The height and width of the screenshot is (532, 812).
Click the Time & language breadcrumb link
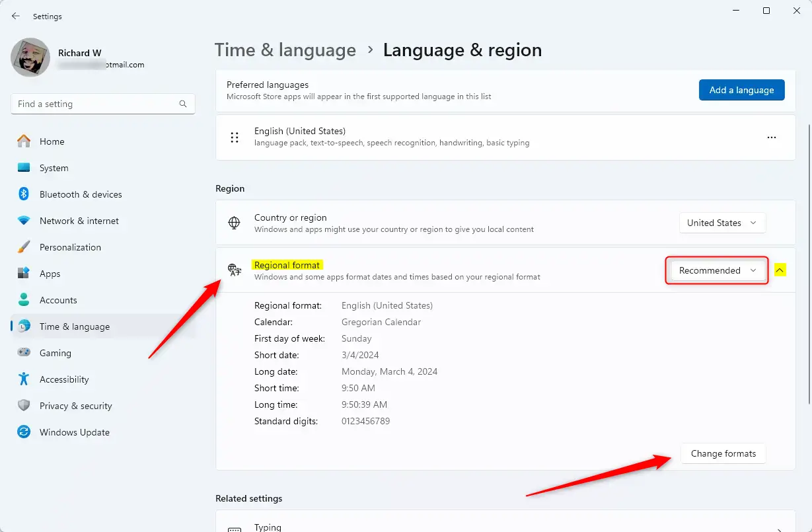285,50
